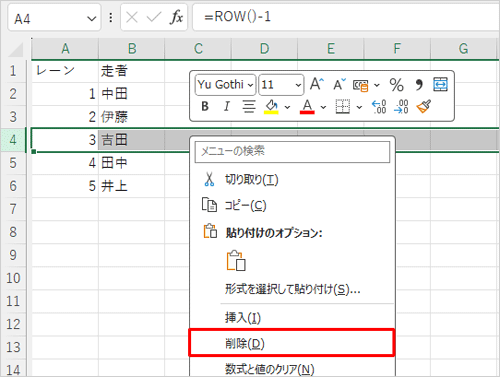Choose 切り取り(T) from context menu
Screen dimensions: 500x377
point(292,180)
